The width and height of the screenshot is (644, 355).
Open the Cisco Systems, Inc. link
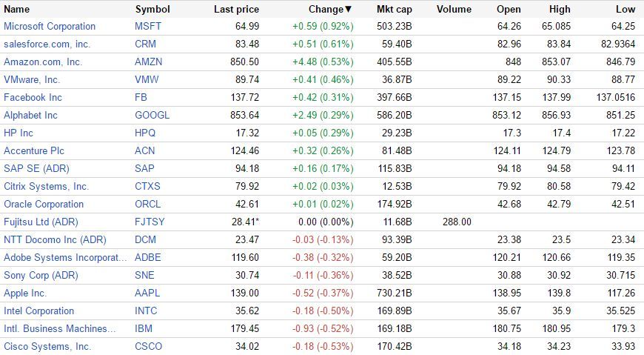(47, 346)
